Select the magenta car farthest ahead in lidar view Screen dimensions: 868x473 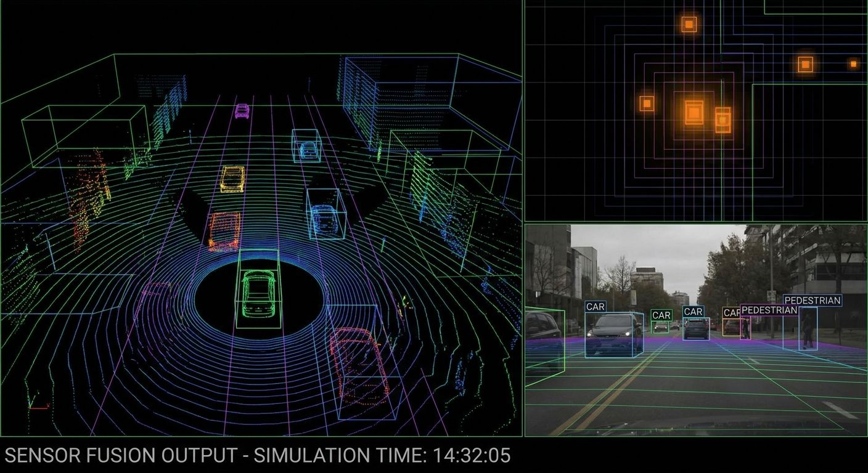pos(242,111)
